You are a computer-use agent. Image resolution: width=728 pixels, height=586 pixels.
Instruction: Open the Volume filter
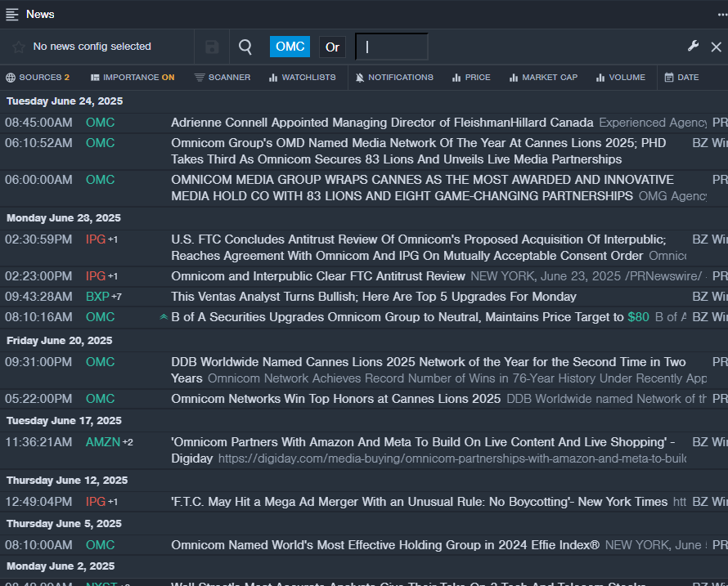click(x=621, y=78)
